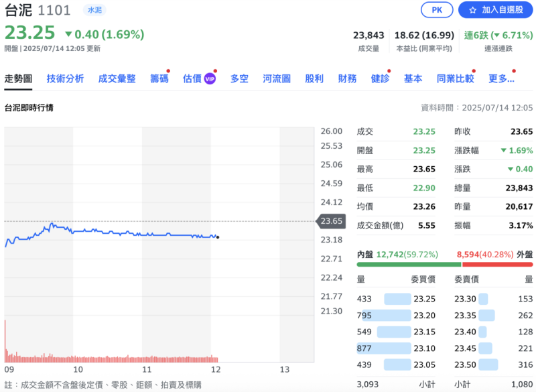Click the 成交量 23,843 header value
The height and width of the screenshot is (392, 536).
tap(368, 36)
